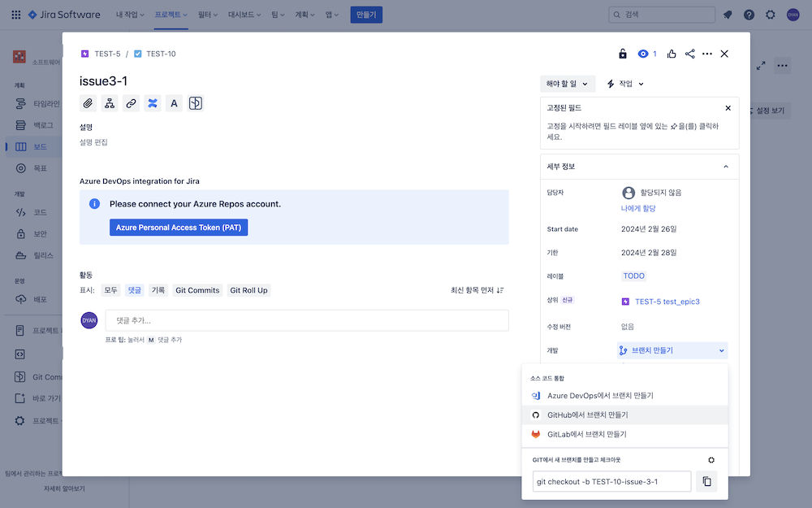This screenshot has height=508, width=812.
Task: Click the share icon in issue header
Action: 689,54
